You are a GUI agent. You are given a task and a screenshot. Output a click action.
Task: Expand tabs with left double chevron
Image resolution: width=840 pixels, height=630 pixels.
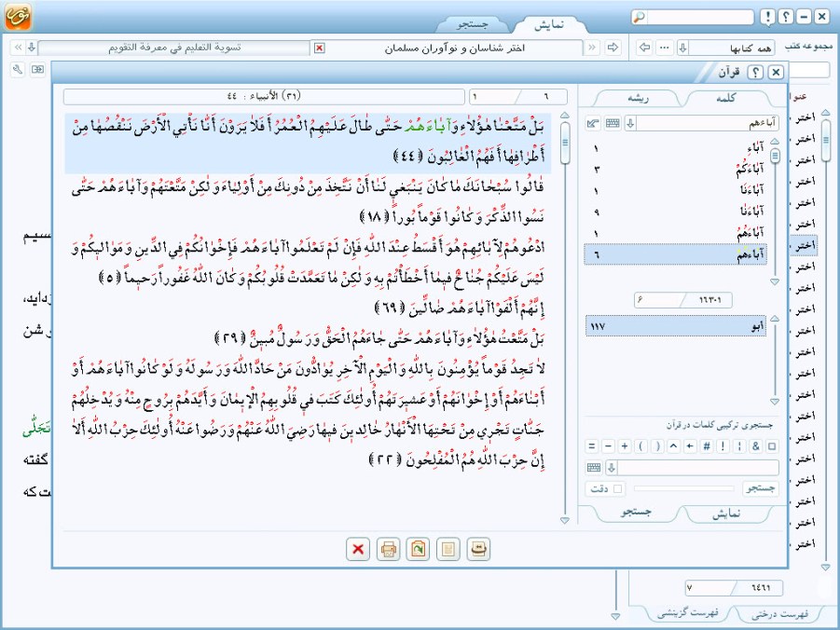18,48
